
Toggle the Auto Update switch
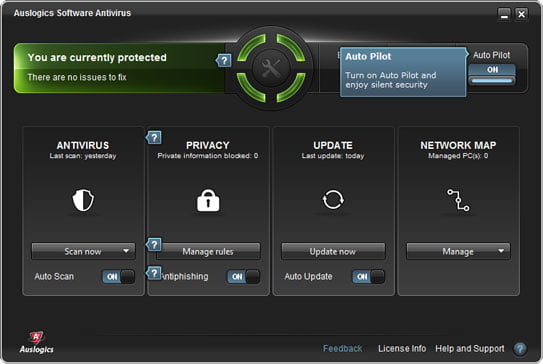tap(368, 277)
